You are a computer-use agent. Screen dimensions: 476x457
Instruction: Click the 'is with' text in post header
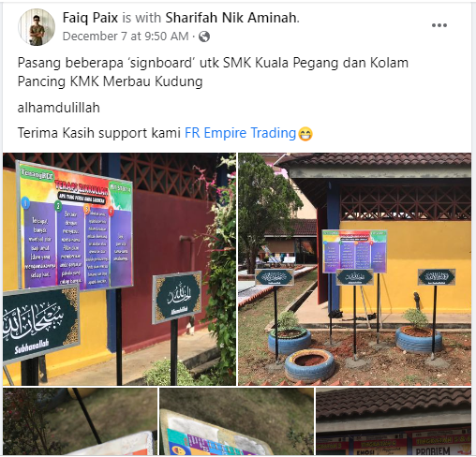pos(141,18)
